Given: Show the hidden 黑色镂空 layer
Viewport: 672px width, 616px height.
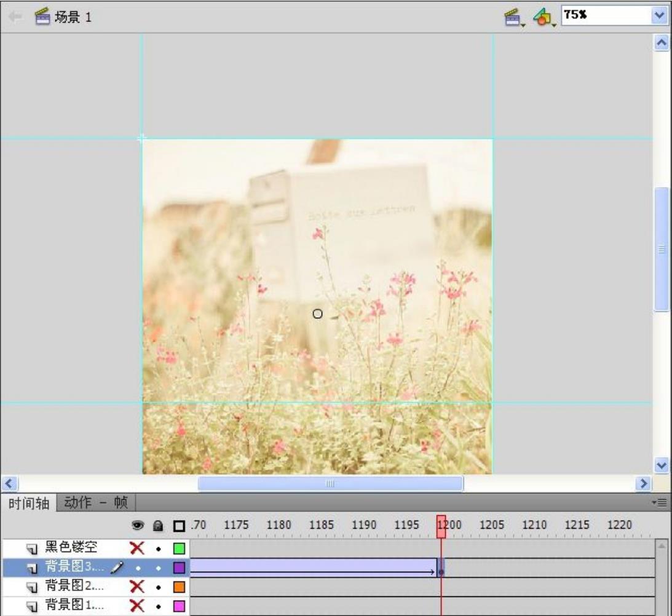Looking at the screenshot, I should (x=138, y=548).
